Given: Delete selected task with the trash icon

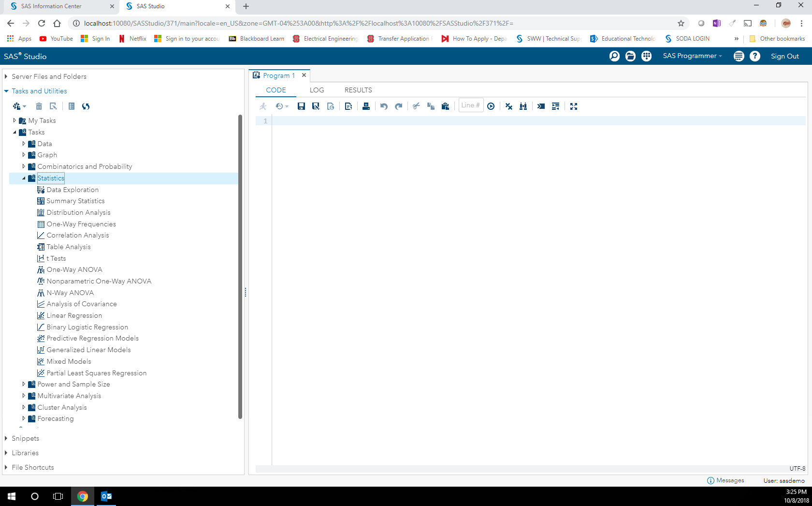Looking at the screenshot, I should (39, 106).
